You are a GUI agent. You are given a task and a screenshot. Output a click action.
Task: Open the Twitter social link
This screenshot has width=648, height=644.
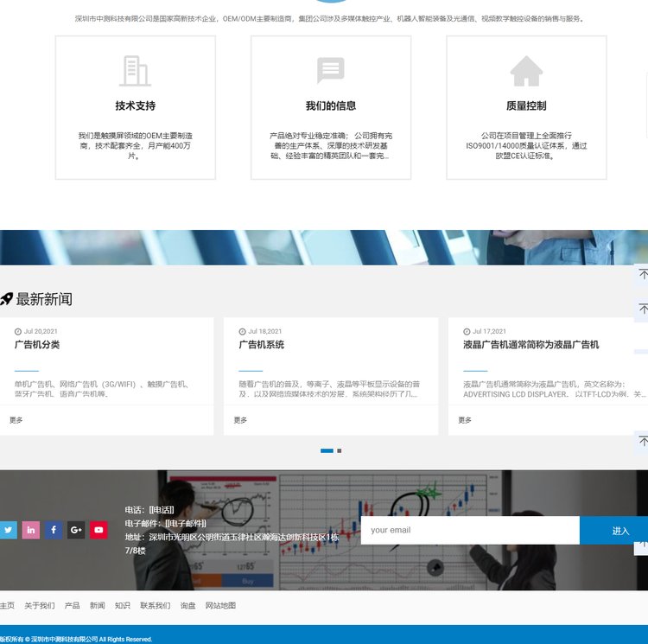[x=8, y=530]
